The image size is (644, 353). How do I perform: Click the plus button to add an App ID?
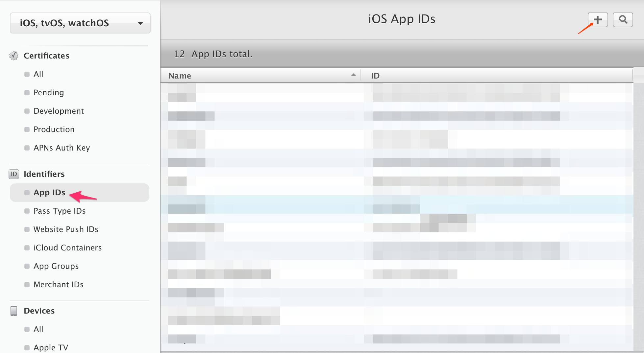[x=598, y=20]
